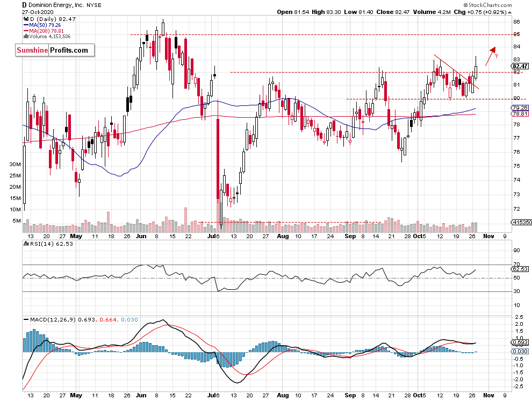Click Aug on the price chart date axis

tap(283, 236)
